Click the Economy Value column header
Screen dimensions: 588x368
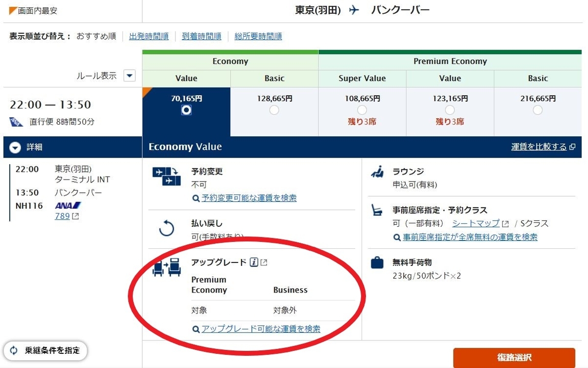click(186, 79)
